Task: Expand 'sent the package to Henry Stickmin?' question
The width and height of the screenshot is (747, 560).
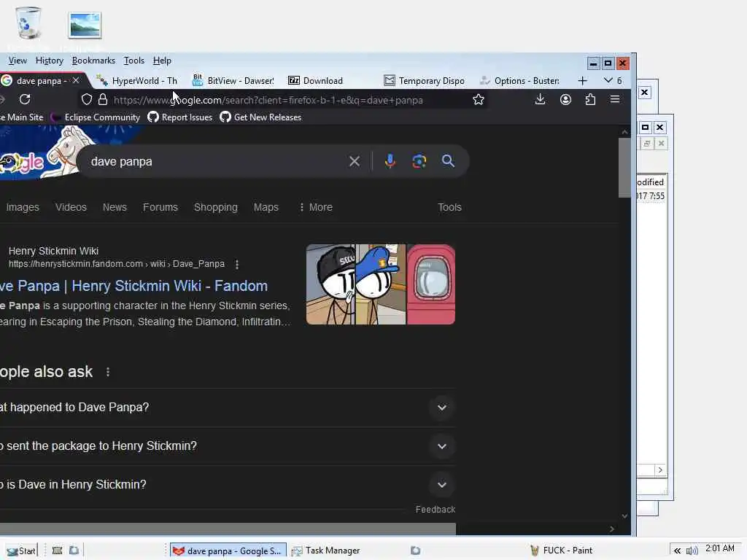Action: pyautogui.click(x=441, y=446)
